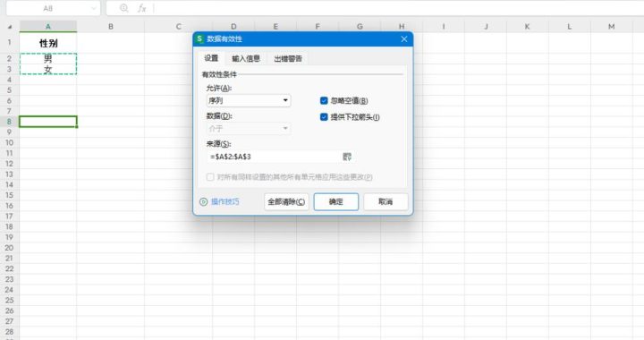Click the 取消 button

pos(386,201)
